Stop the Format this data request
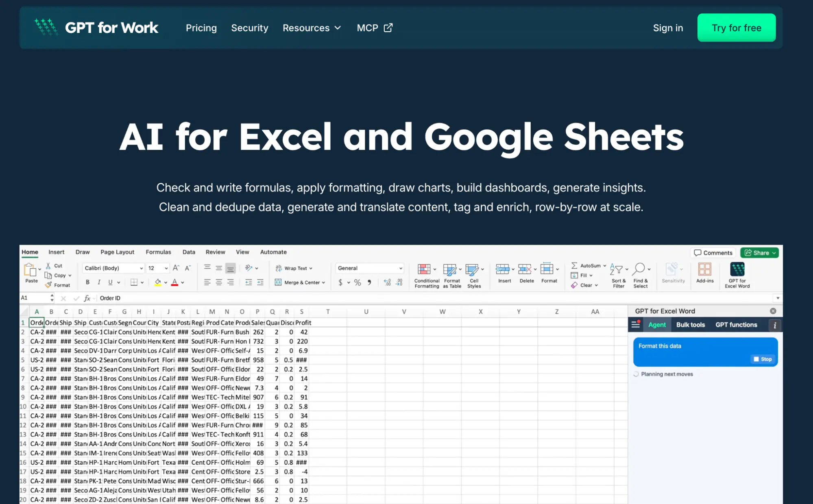 [x=763, y=359]
